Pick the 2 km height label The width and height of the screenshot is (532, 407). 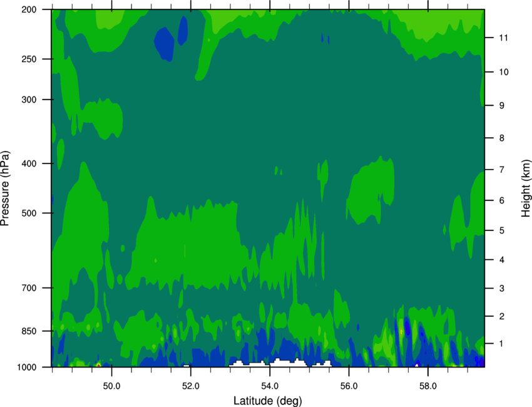501,316
